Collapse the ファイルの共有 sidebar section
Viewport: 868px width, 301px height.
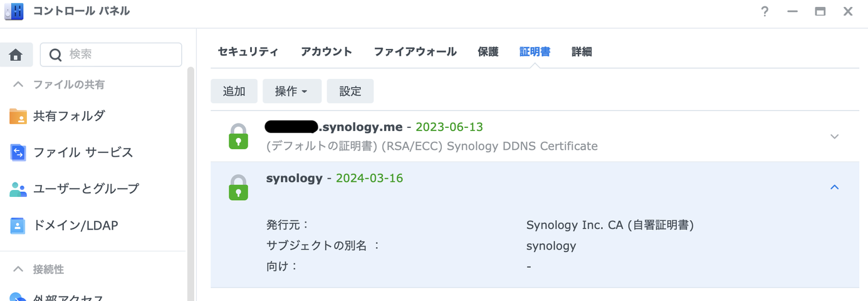[x=18, y=84]
